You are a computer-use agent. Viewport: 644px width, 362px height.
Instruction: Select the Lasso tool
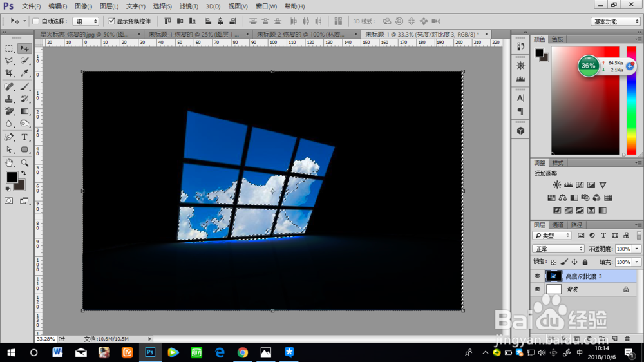pos(9,61)
